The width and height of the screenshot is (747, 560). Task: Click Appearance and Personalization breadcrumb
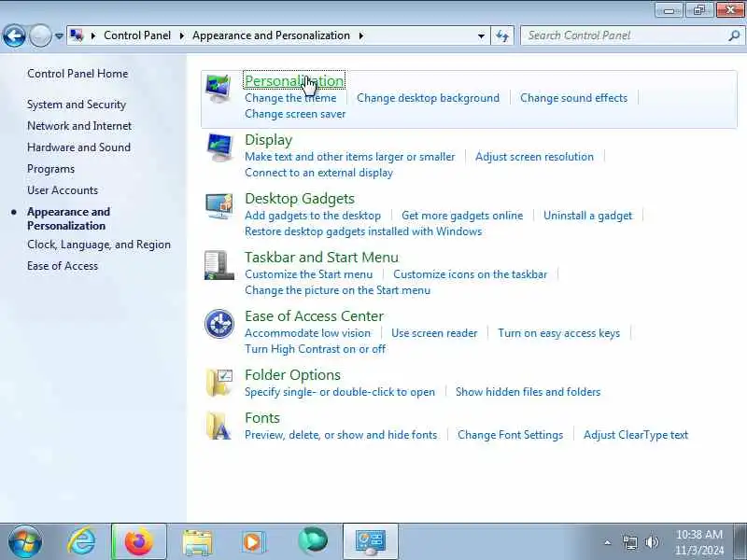pos(271,35)
